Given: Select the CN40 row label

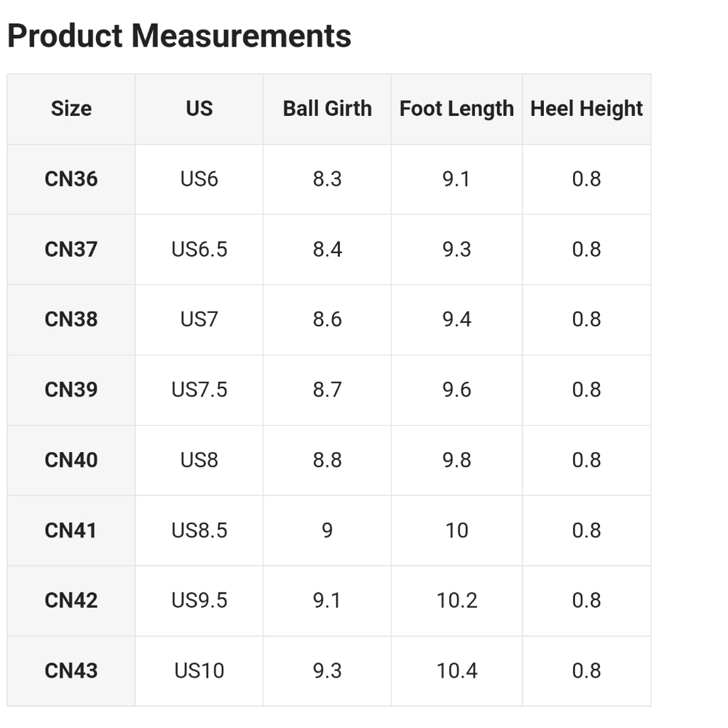Looking at the screenshot, I should pos(71,461).
